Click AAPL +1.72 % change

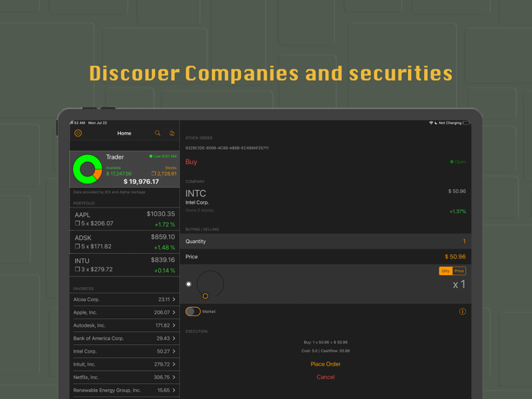[x=165, y=225]
